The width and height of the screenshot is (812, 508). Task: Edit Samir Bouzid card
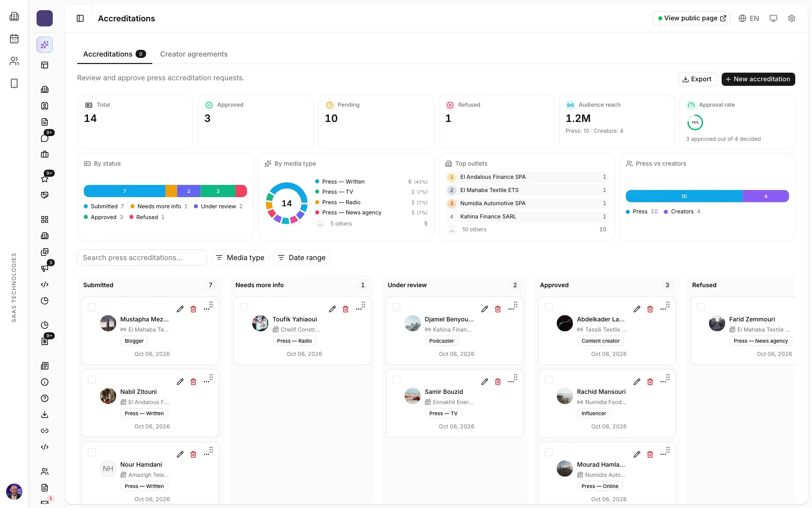coord(484,382)
